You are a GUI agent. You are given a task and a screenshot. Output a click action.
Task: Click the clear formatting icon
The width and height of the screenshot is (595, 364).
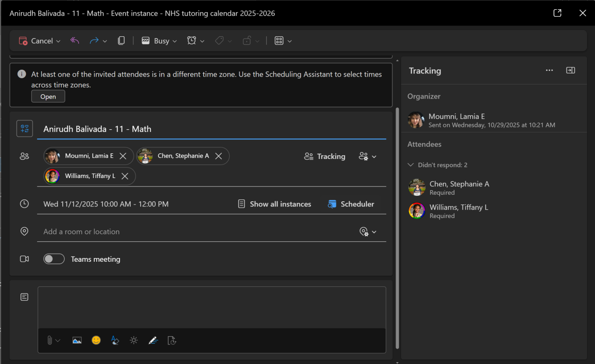[115, 340]
